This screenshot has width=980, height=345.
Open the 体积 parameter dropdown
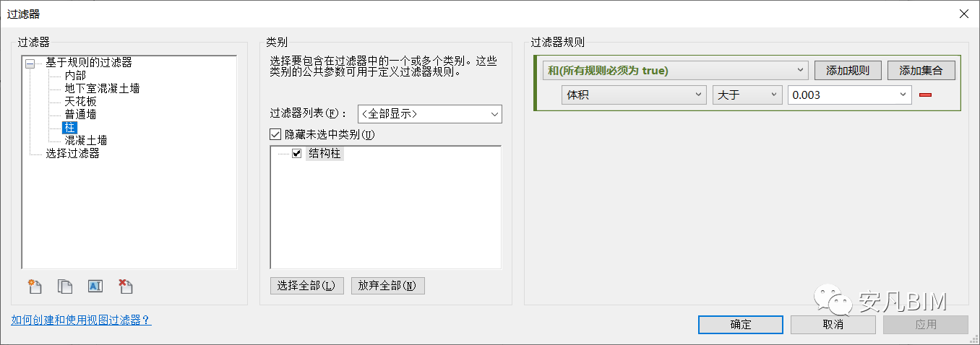(635, 95)
